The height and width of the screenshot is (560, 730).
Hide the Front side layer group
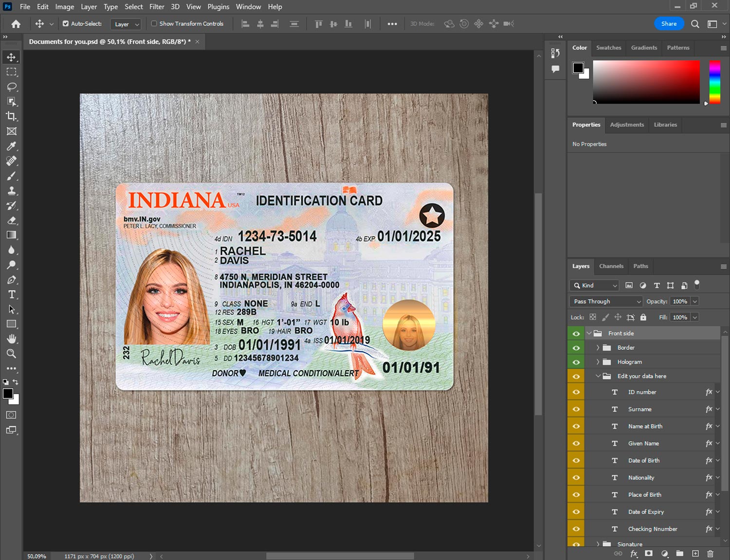576,333
